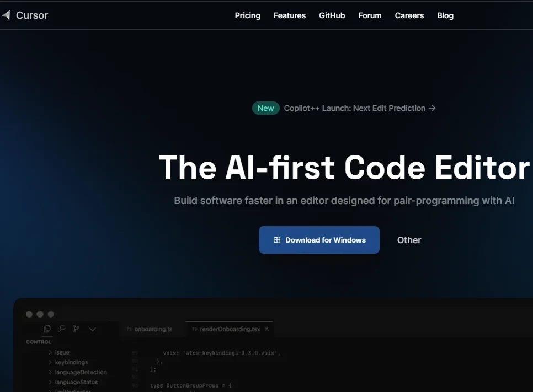Viewport: 533px width, 392px height.
Task: Expand the languageStatus tree item
Action: [x=50, y=382]
